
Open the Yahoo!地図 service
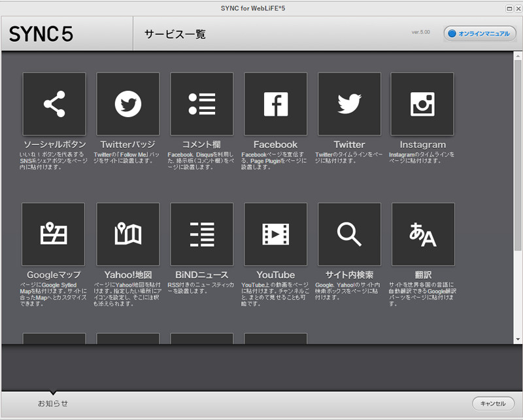pos(127,234)
